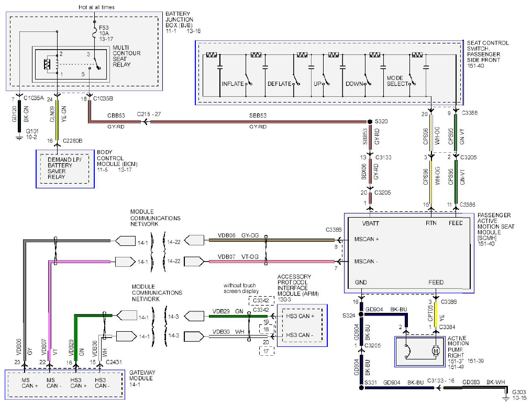
Task: Click the 14-3 connector arrow on VDB30 line
Action: click(x=194, y=336)
